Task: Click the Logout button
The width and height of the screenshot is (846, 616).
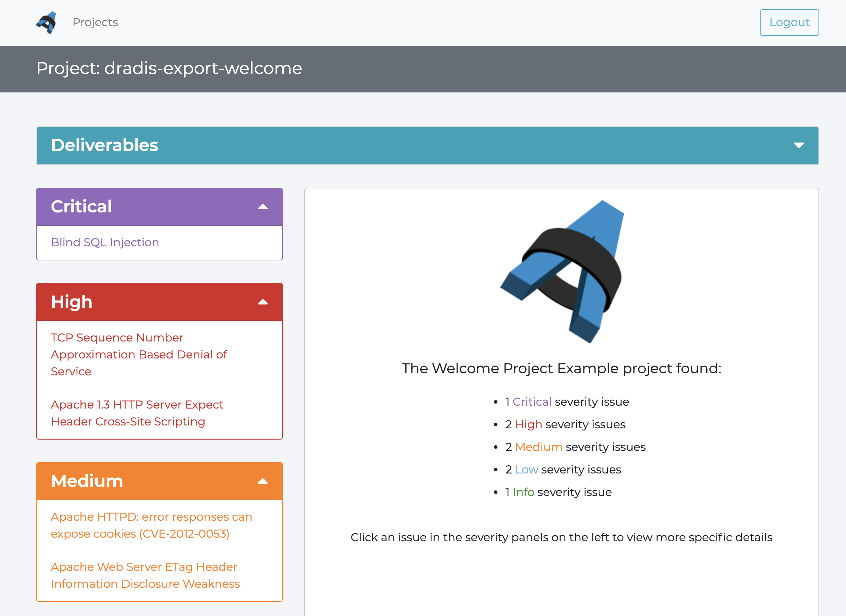Action: (x=789, y=22)
